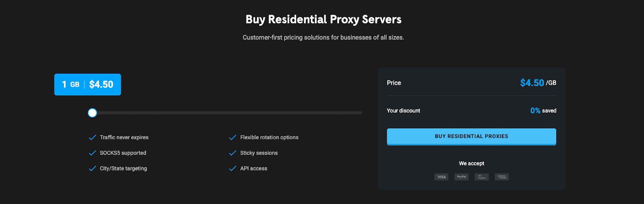The image size is (644, 204).
Task: Click the 70+ Cryptos payment icon
Action: click(x=481, y=177)
